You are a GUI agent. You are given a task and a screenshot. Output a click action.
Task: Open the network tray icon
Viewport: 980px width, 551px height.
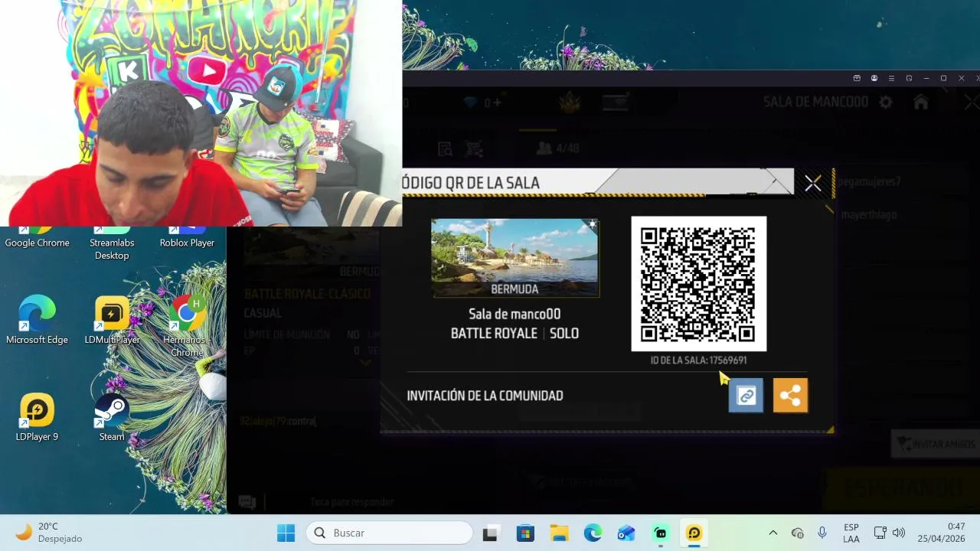(x=880, y=533)
